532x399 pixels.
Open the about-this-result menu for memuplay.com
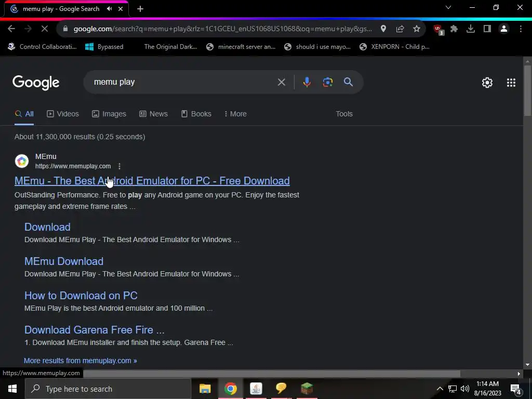[119, 166]
